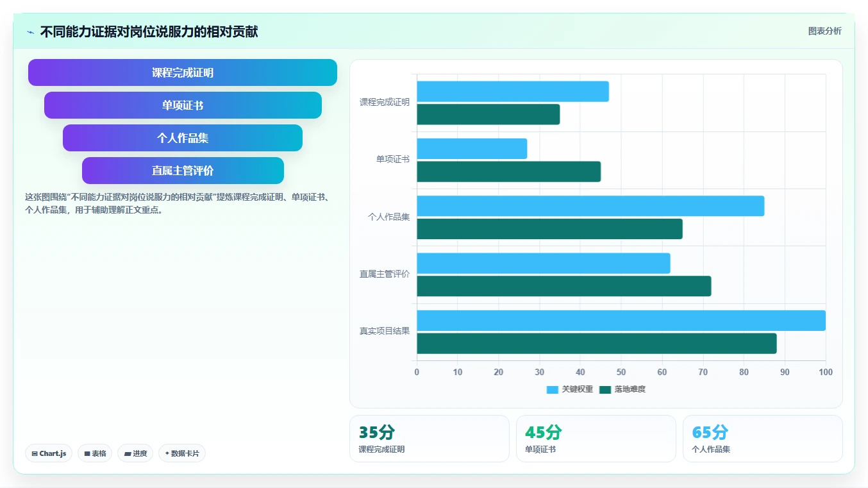The height and width of the screenshot is (488, 868).
Task: Click the 65分 个人作品集 data card
Action: coord(763,439)
